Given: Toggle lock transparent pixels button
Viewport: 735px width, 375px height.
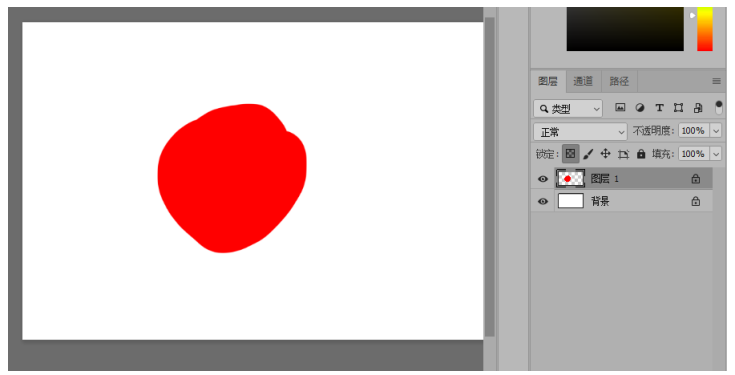Looking at the screenshot, I should click(570, 153).
